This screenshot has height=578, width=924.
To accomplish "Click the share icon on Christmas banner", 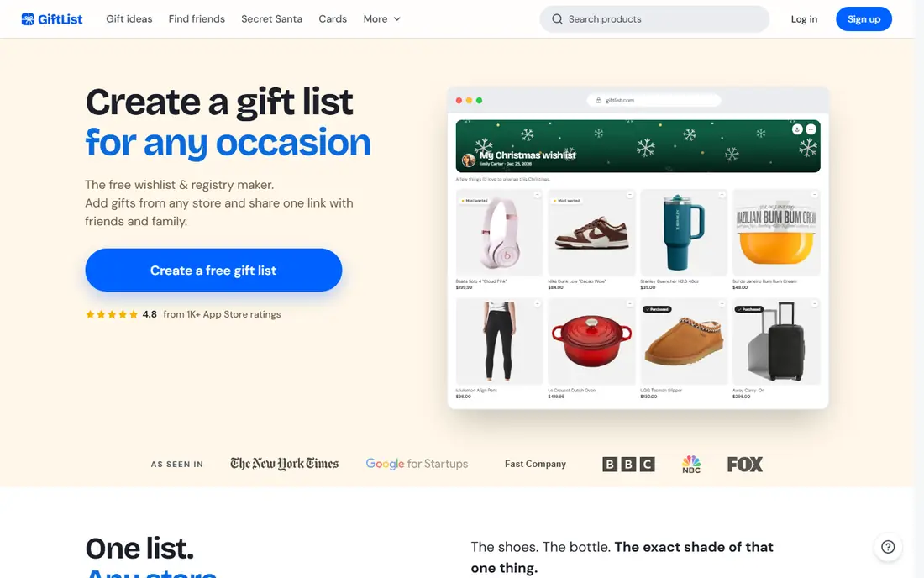I will [x=796, y=129].
